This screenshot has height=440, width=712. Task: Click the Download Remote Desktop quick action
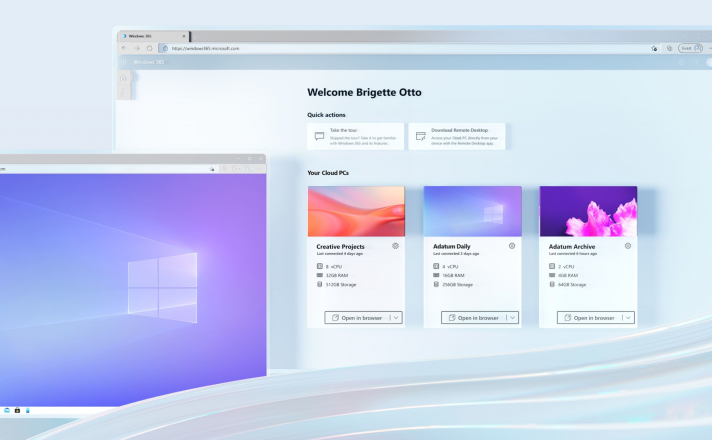[457, 136]
